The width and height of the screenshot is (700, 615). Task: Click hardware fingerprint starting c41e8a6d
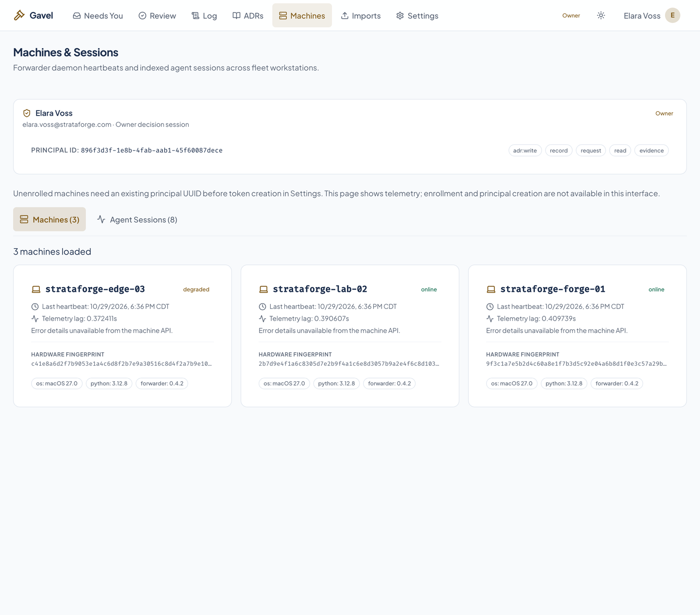click(x=122, y=364)
